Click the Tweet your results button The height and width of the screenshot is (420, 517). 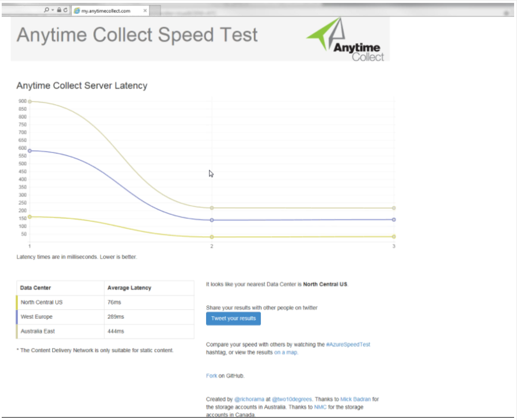[233, 319]
